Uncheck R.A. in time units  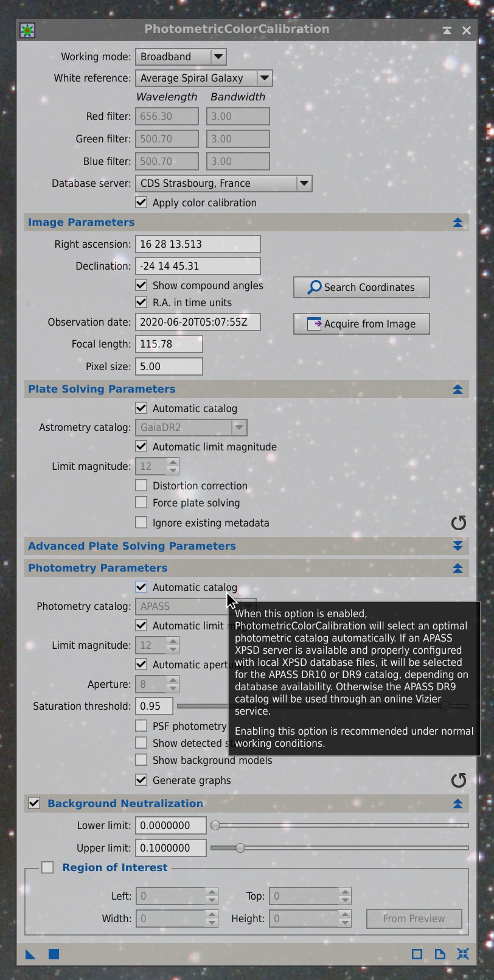[141, 302]
